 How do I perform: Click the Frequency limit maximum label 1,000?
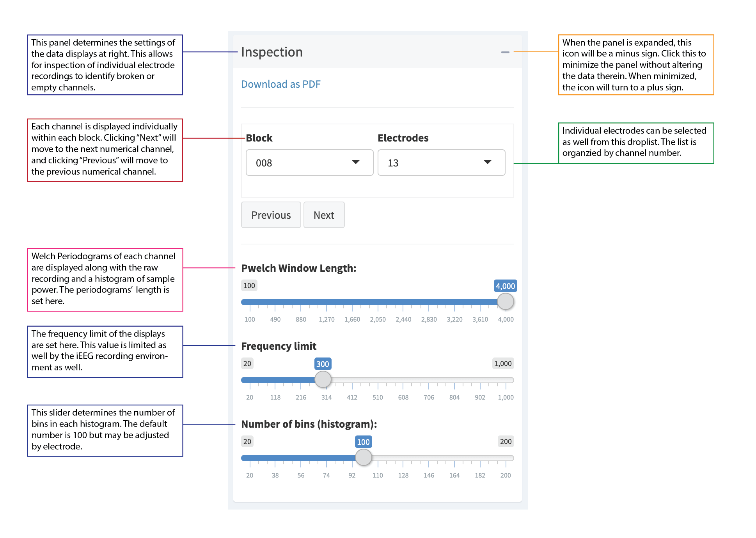tap(502, 364)
